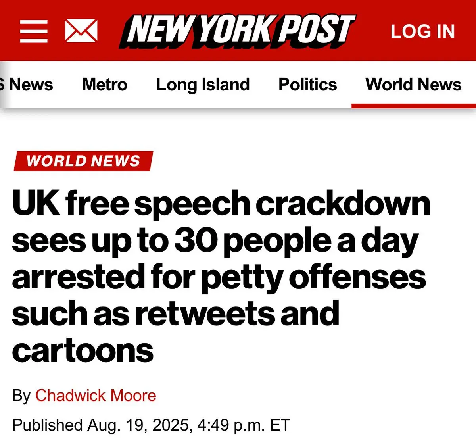Click the 'UK free speech crackdown' headline

coord(221,276)
